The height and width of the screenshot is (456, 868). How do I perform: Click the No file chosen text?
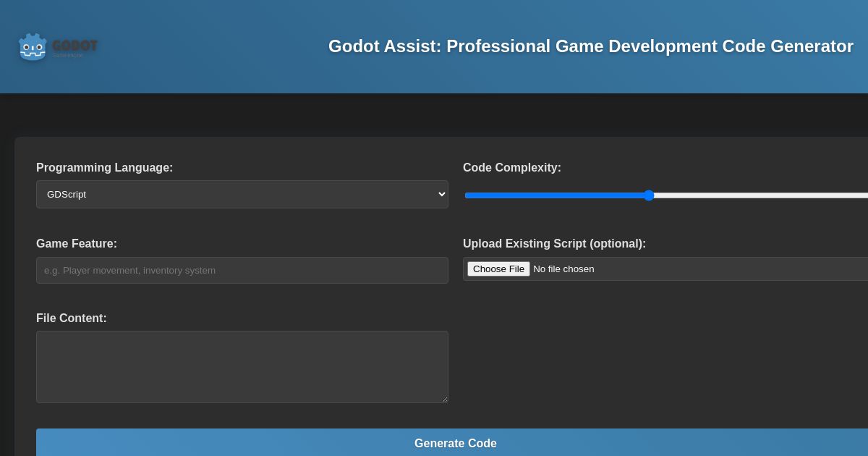563,269
